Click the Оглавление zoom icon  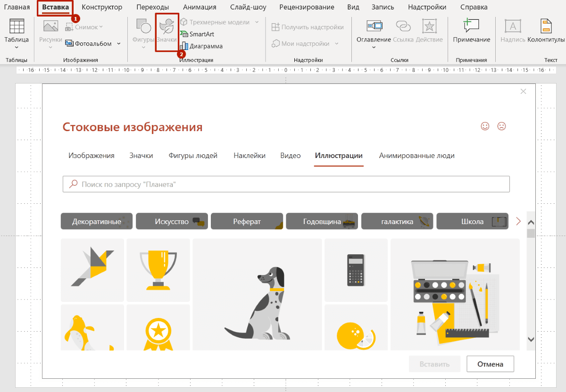click(374, 26)
